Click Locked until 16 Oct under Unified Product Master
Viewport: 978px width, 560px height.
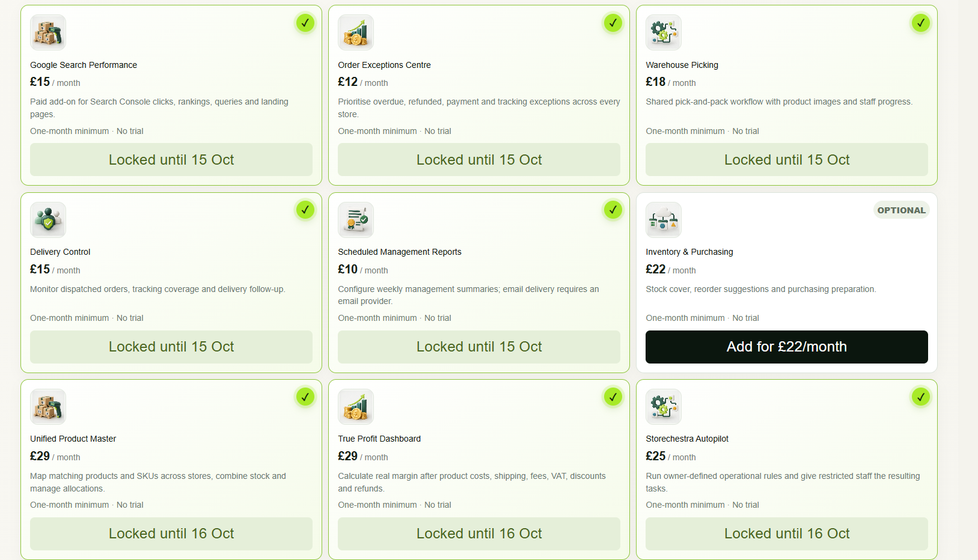171,534
